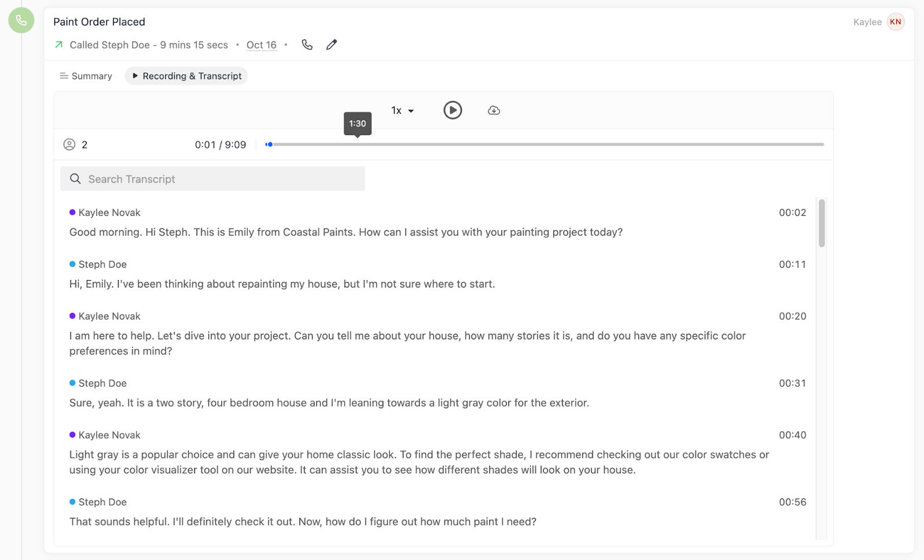The width and height of the screenshot is (924, 560).
Task: Click the Oct 16 date link
Action: click(262, 45)
